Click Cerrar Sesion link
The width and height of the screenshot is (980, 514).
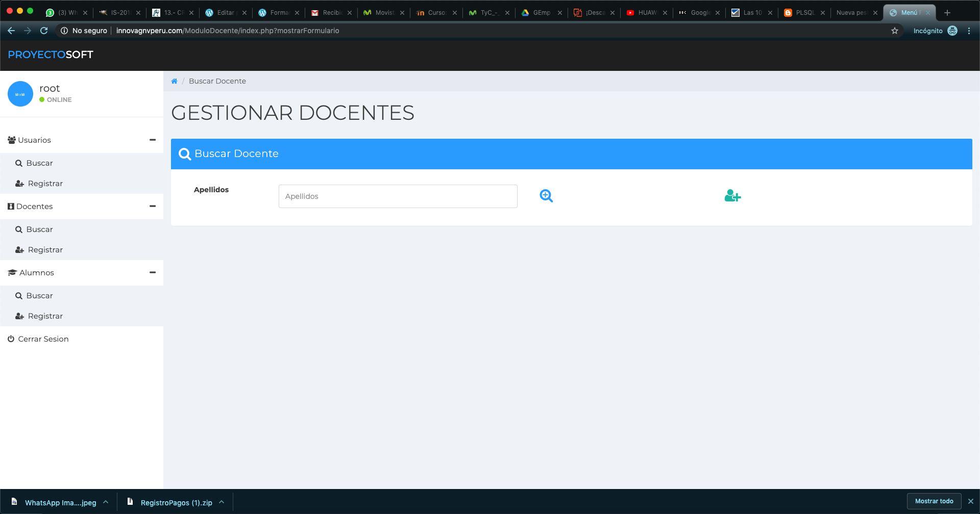click(43, 339)
